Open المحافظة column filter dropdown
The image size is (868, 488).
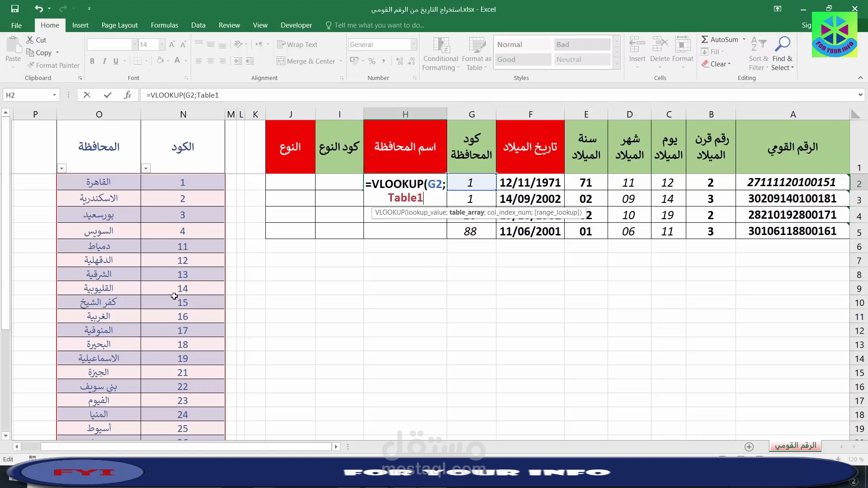tap(62, 169)
